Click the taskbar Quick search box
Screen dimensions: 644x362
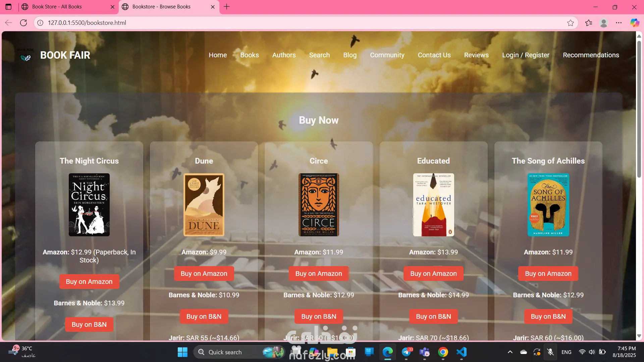coord(240,352)
